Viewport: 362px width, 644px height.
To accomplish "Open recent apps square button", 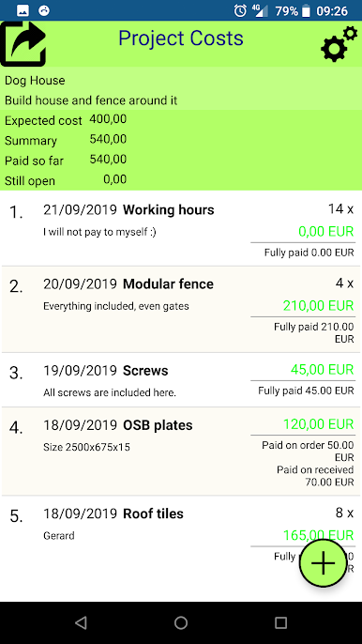I will click(280, 622).
